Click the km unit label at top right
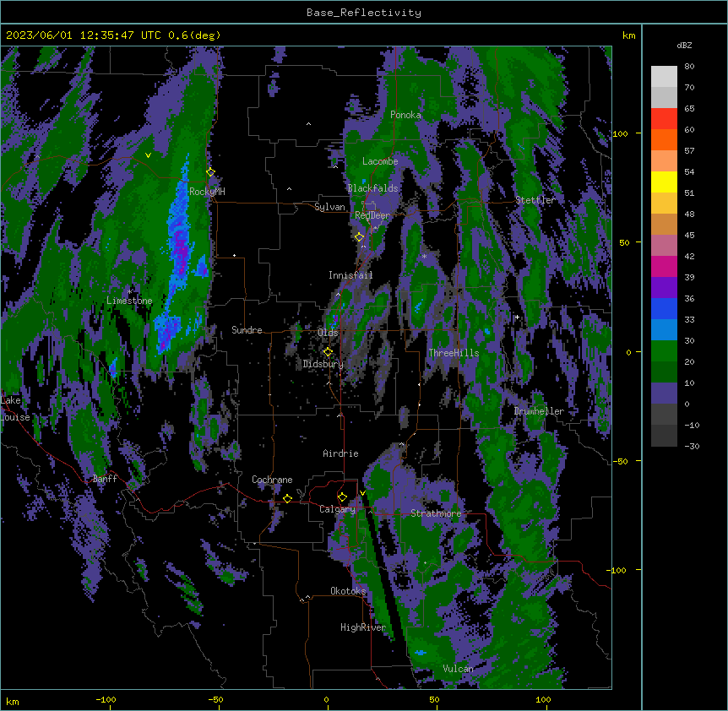The height and width of the screenshot is (711, 728). (628, 35)
